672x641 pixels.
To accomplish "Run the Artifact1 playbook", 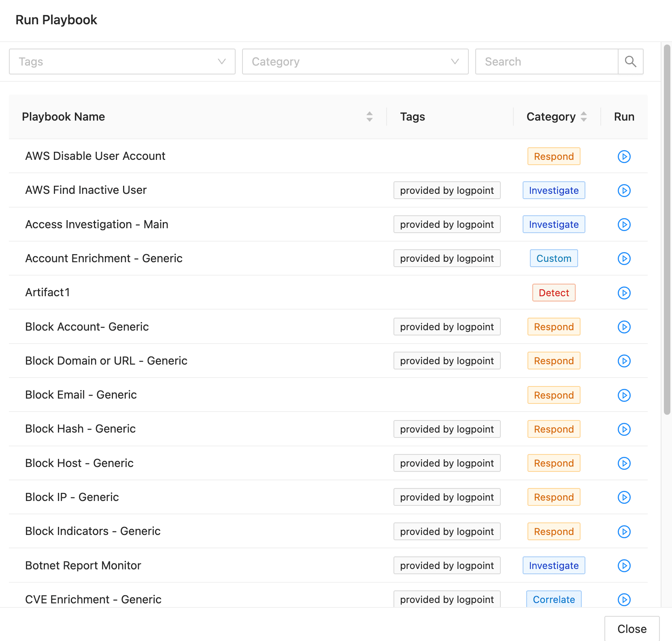I will (624, 293).
